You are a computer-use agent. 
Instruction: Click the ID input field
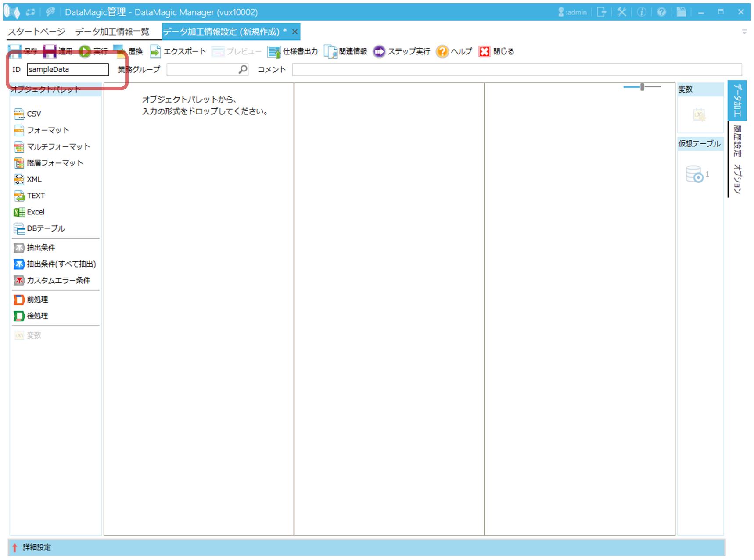pos(68,70)
